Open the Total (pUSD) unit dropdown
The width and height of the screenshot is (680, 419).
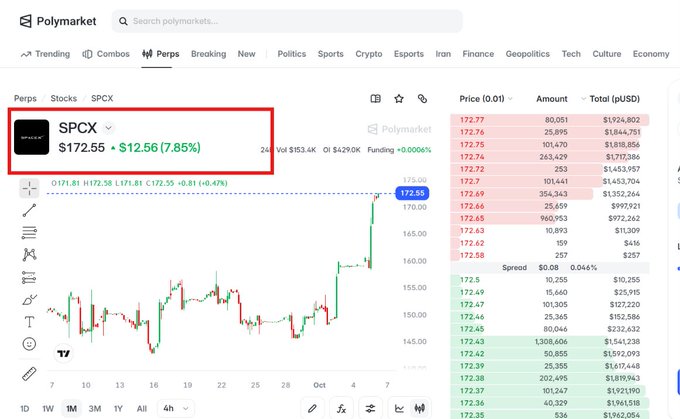tap(610, 99)
